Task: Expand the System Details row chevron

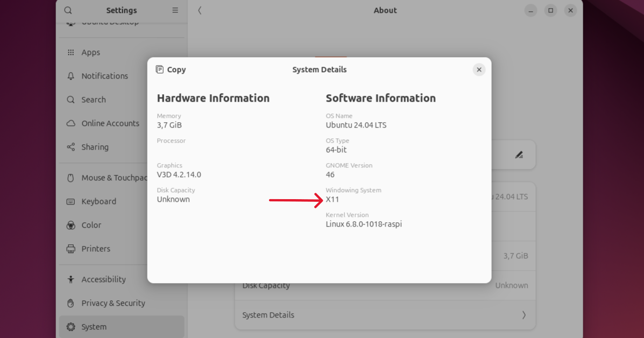Action: pos(523,315)
